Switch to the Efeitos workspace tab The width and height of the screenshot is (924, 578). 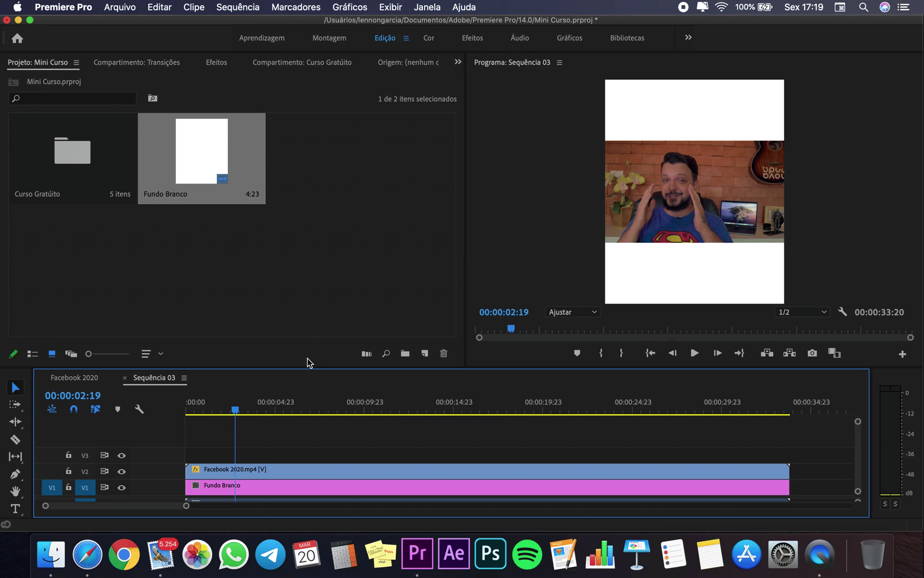(472, 38)
